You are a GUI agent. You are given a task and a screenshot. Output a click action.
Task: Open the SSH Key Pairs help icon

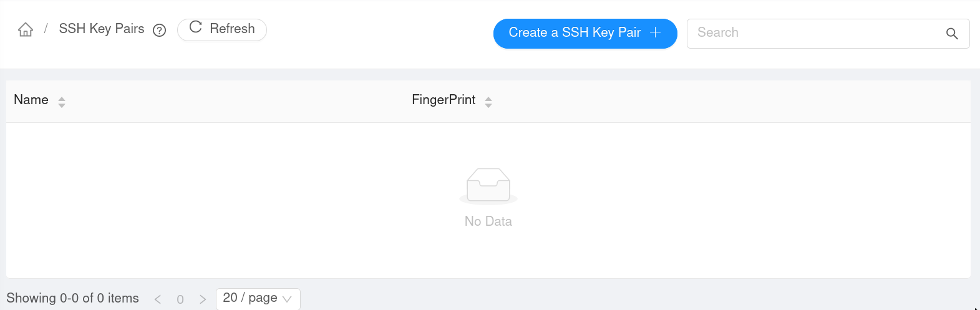coord(160,30)
